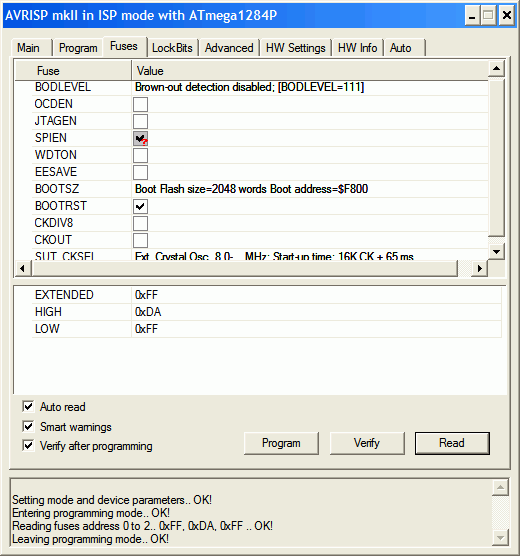The width and height of the screenshot is (520, 556).
Task: Open the Advanced tab
Action: (229, 48)
